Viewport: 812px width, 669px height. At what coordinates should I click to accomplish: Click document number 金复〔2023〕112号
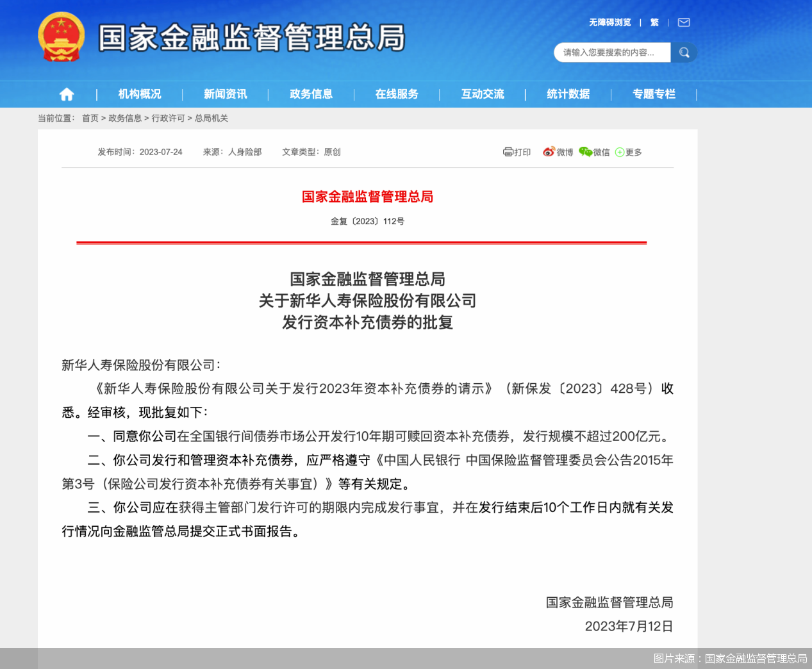[368, 221]
